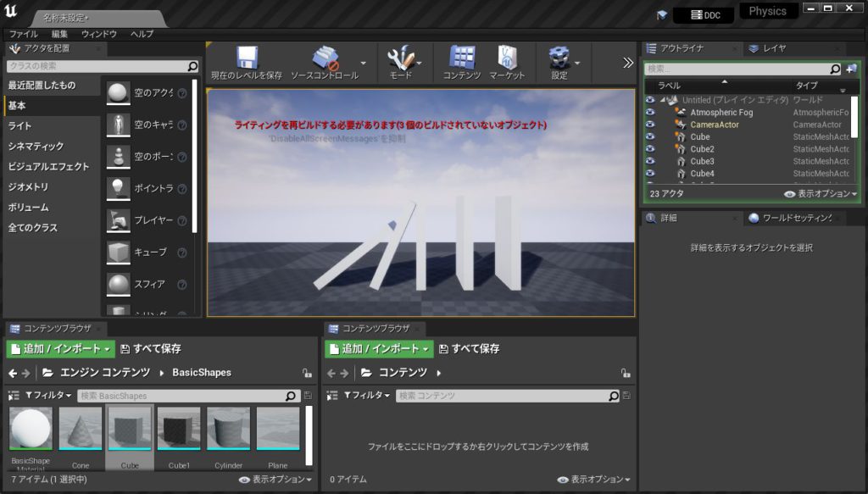Open help for the Empty Actor entry
The image size is (868, 494).
pos(181,93)
